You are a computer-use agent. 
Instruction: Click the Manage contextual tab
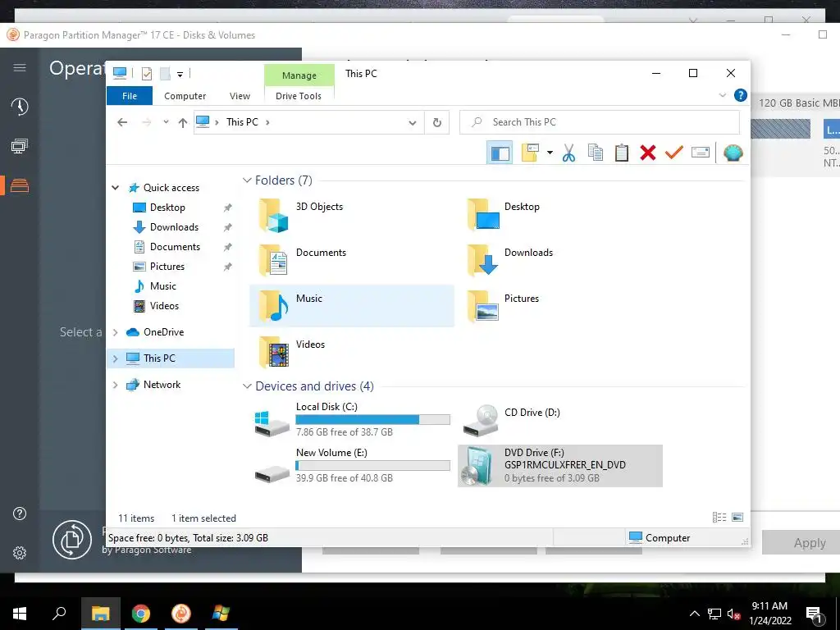(299, 75)
